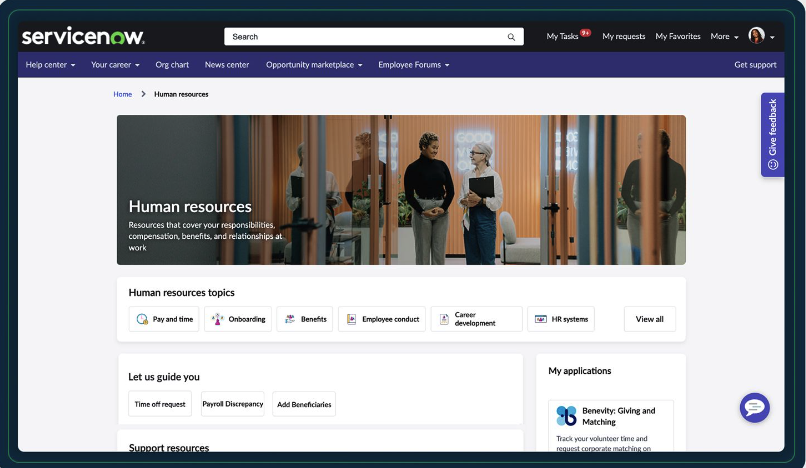
Task: Click the Benefits topic icon
Action: [x=290, y=319]
